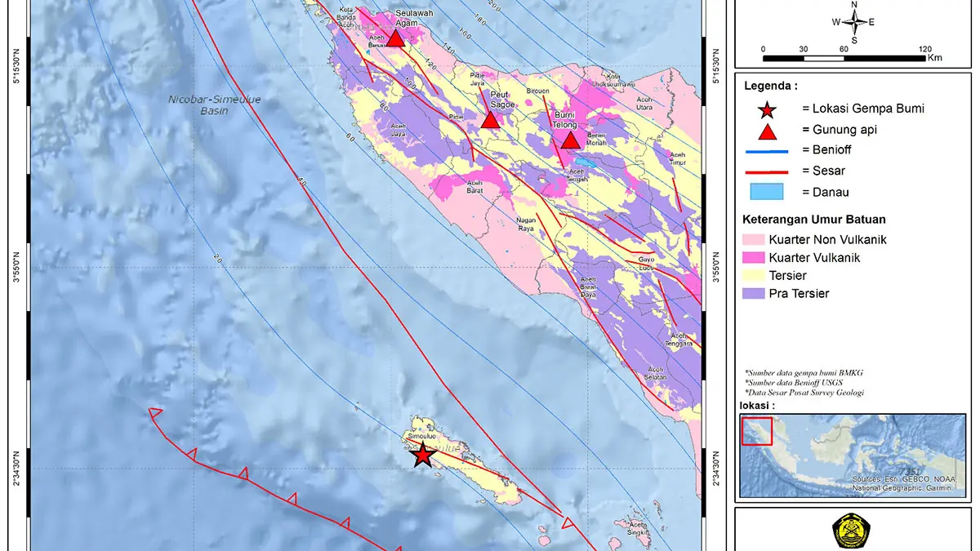Click the "Aceh Jaya" region label
Screen dimensions: 980x551
pos(399,130)
